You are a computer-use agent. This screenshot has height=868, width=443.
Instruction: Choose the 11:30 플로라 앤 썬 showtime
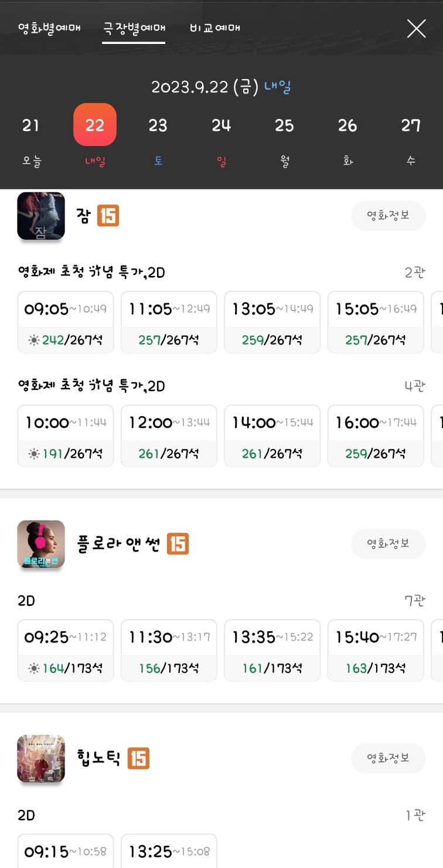169,651
